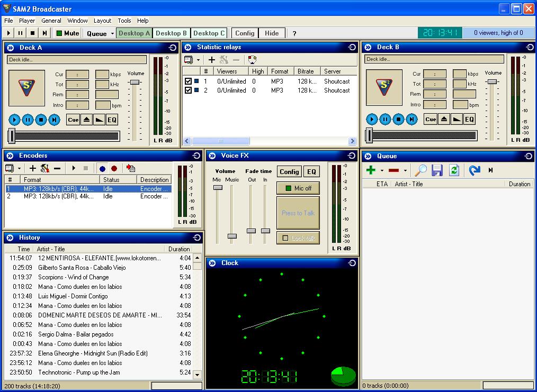
Task: Toggle the Mic off button in Voice FX
Action: (298, 188)
